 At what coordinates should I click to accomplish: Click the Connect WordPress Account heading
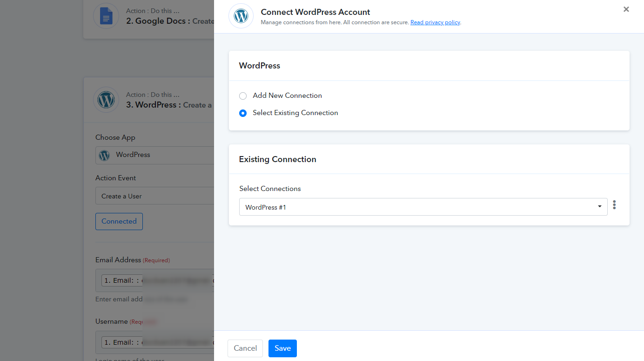[x=315, y=12]
